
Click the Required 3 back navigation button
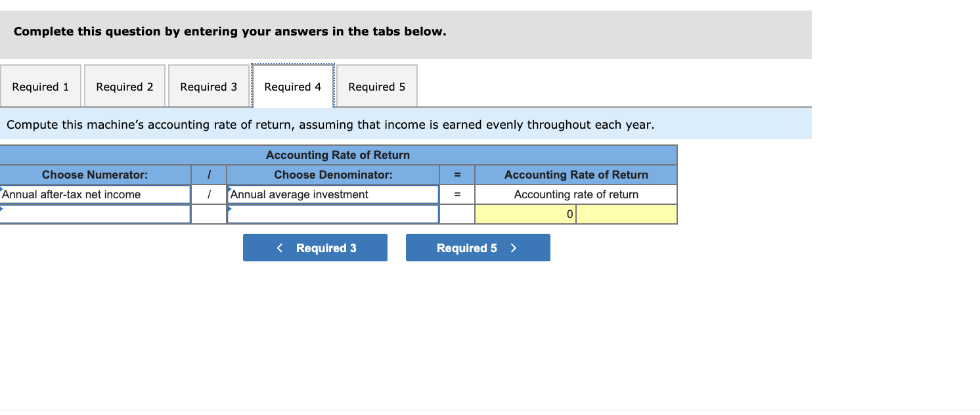coord(315,248)
